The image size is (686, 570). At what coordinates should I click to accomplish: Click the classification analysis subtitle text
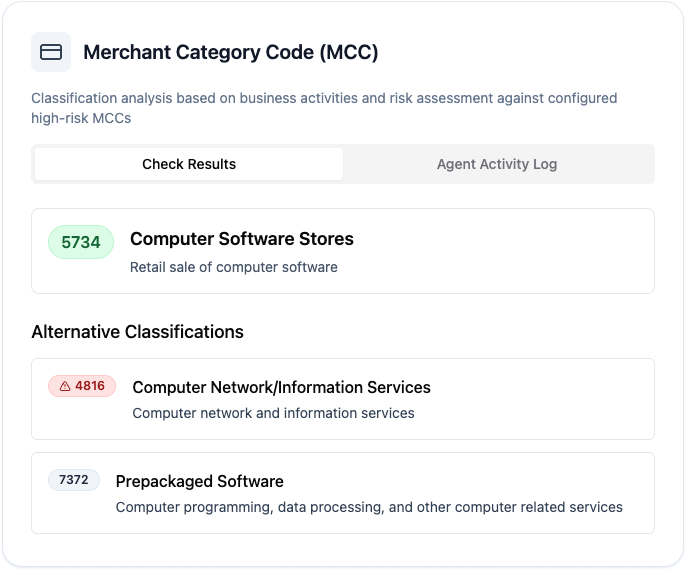pyautogui.click(x=324, y=108)
